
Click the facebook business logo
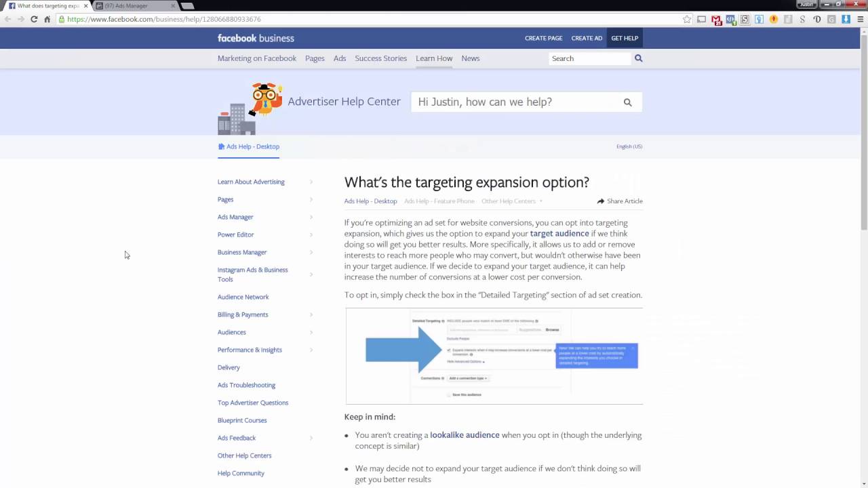click(256, 38)
